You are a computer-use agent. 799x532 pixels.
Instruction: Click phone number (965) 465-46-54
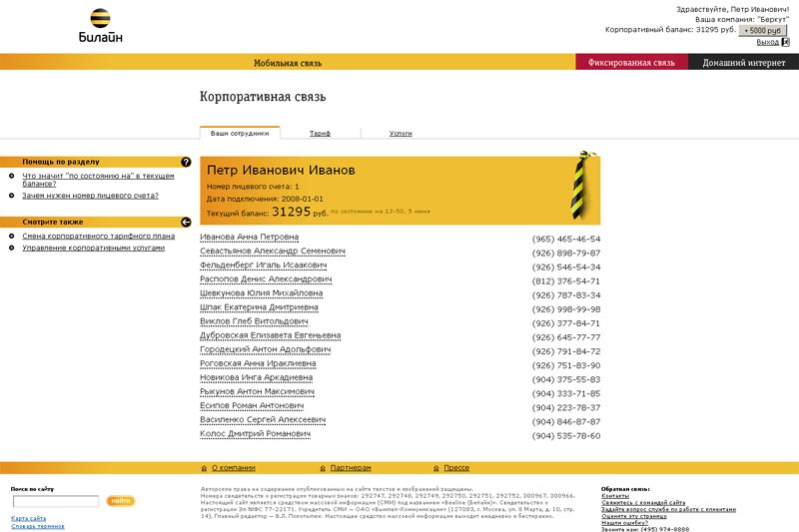[x=566, y=239]
